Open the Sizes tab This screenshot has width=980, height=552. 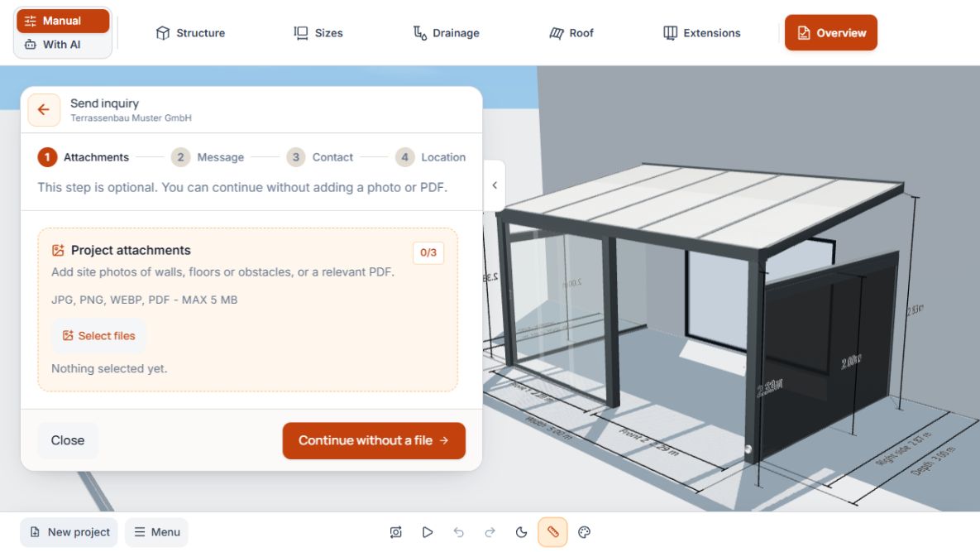[x=318, y=33]
